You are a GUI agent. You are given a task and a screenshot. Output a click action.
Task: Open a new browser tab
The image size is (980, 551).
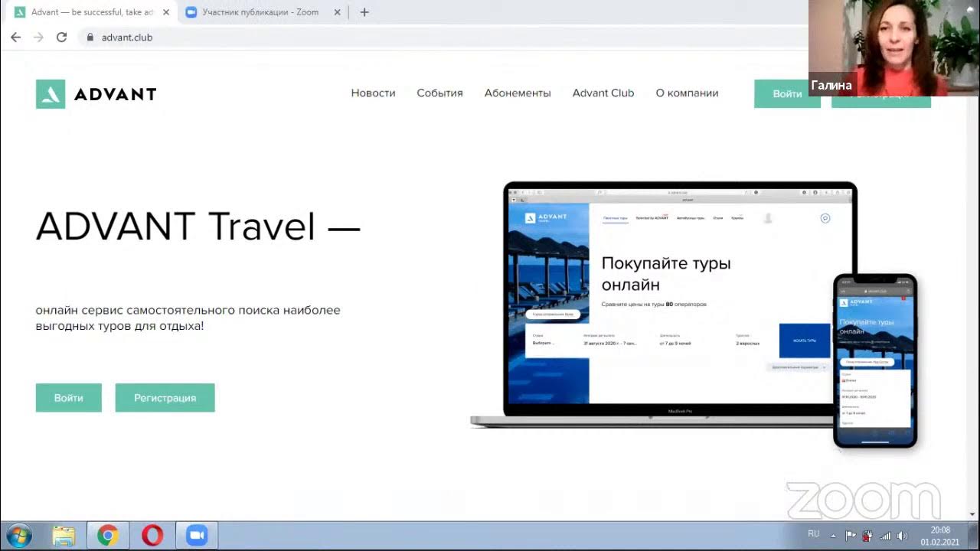coord(364,12)
